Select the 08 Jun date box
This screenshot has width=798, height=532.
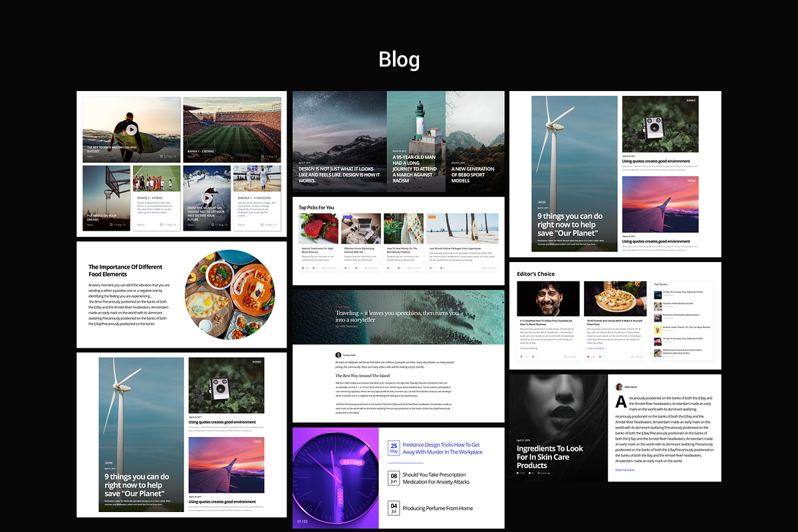[394, 479]
